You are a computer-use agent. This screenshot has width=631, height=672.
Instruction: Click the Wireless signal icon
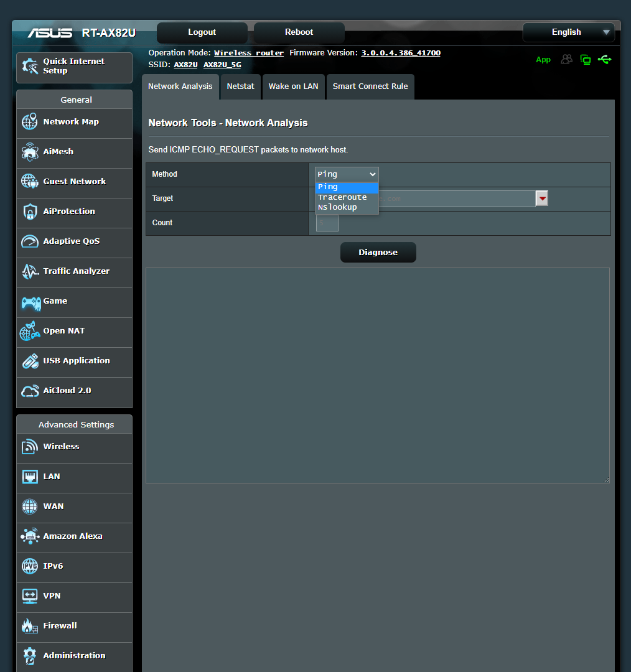coord(30,447)
